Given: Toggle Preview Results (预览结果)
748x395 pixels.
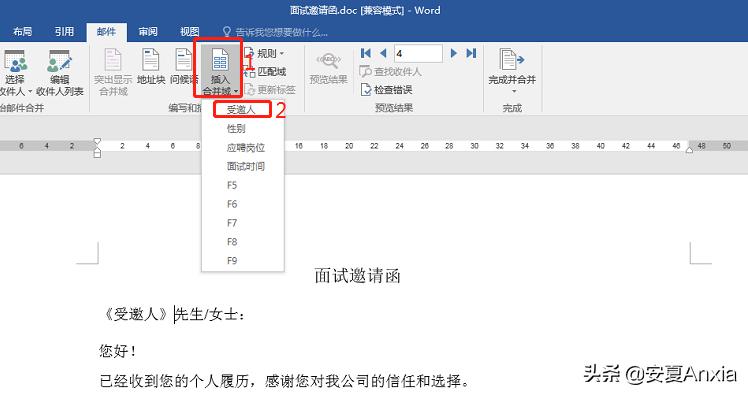Looking at the screenshot, I should [x=328, y=68].
